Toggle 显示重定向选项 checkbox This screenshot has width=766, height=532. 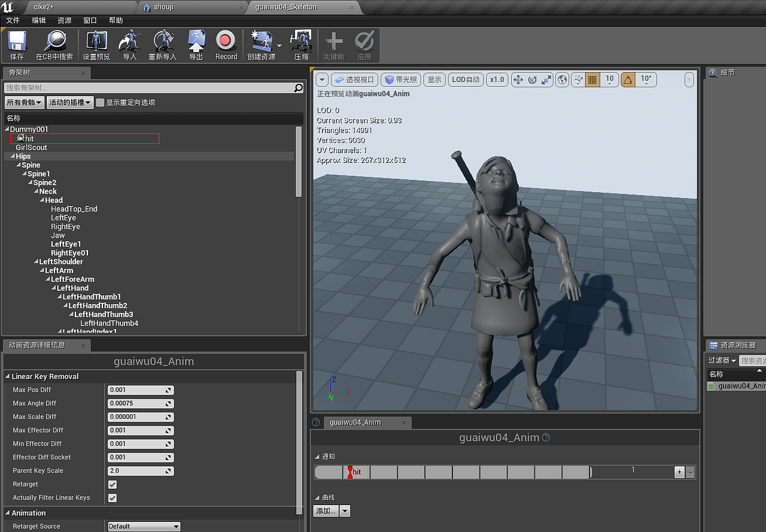(101, 102)
